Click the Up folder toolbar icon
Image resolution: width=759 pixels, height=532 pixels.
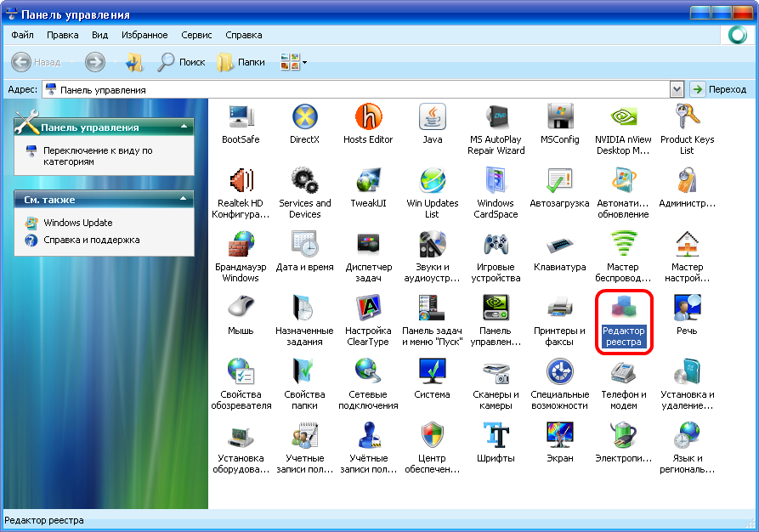(134, 62)
